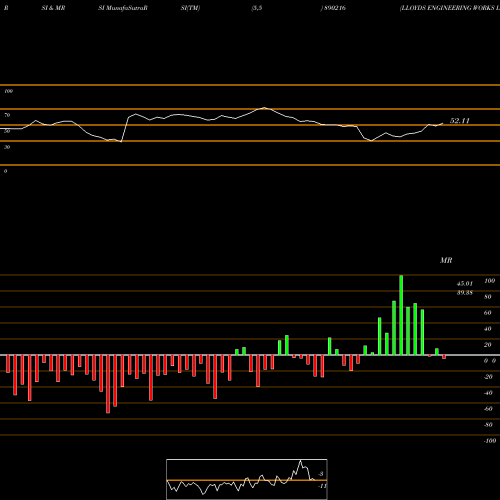500x500 pixels.
Task: Click the RSI 30 axis label
Action: coord(7,147)
